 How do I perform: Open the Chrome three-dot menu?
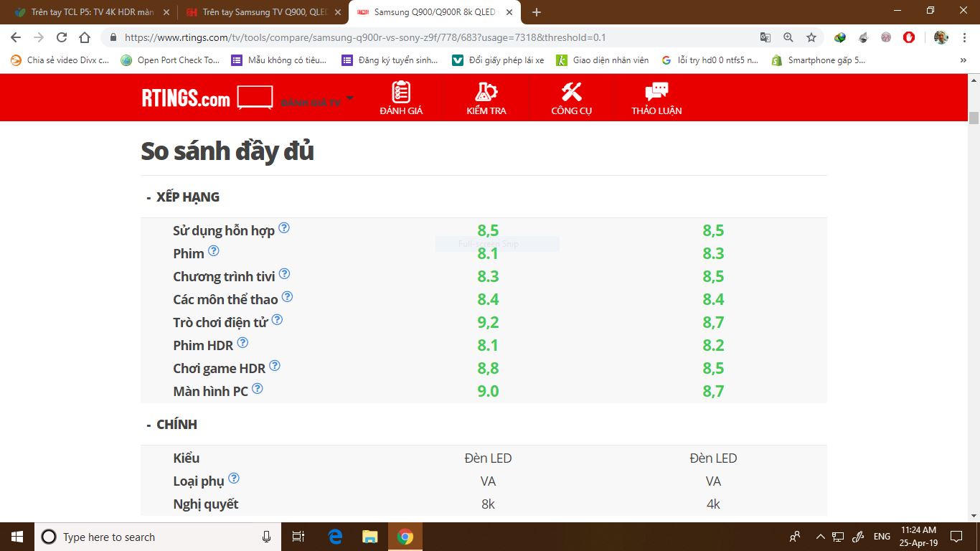click(963, 37)
